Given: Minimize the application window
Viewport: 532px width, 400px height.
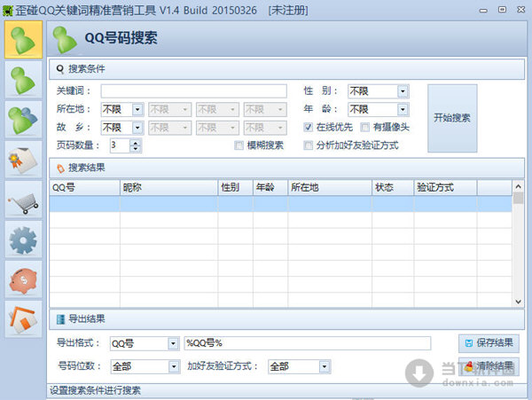Looking at the screenshot, I should pos(483,11).
